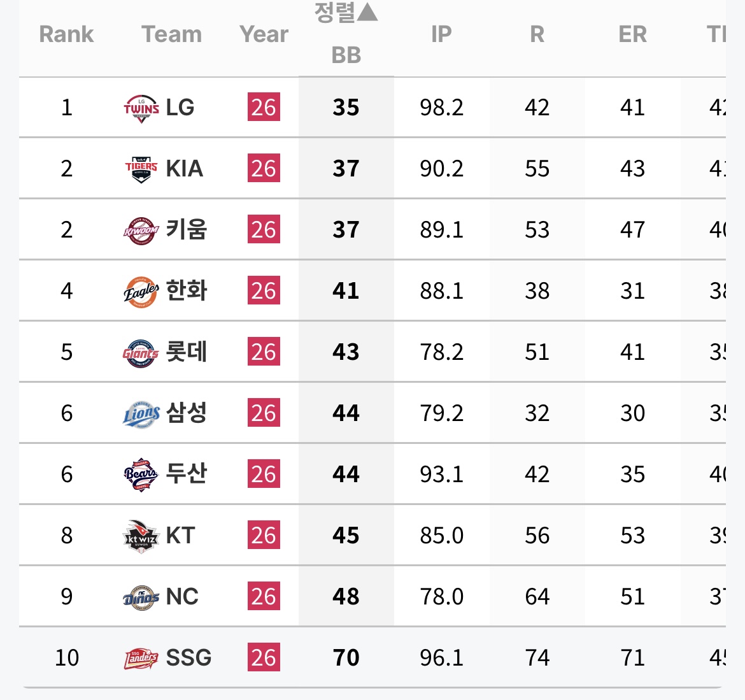Select the BB value 70 cell
This screenshot has width=745, height=700.
point(346,657)
